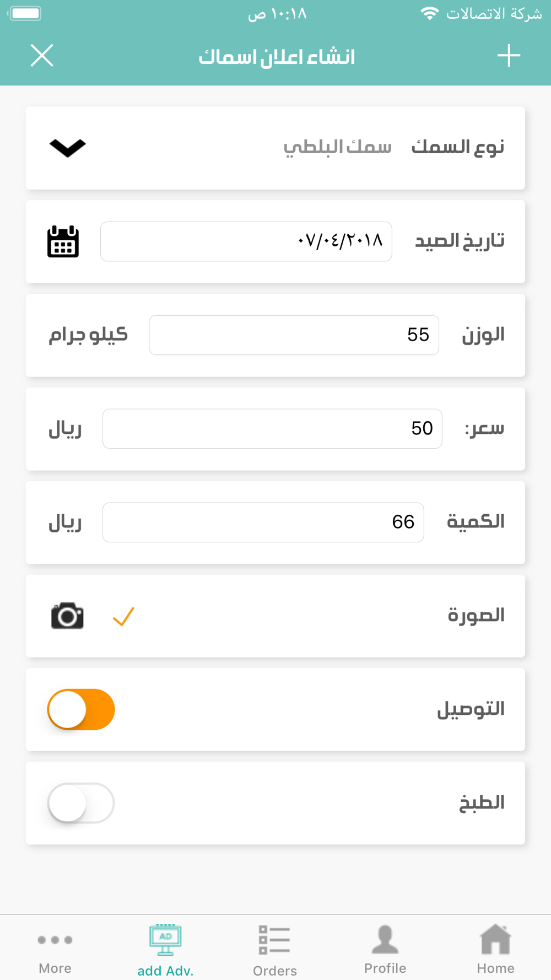Edit the weight field showing 55
The image size is (551, 980).
coord(294,335)
